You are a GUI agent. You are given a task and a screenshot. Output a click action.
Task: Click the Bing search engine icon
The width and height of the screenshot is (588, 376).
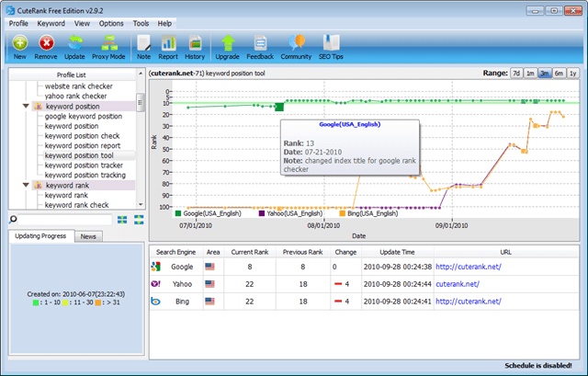tap(155, 301)
